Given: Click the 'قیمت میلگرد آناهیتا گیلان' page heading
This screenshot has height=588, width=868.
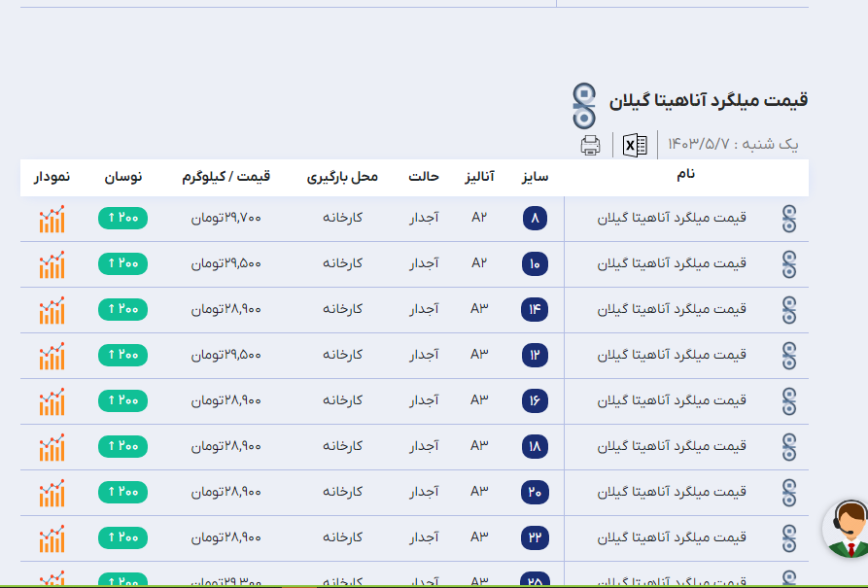Looking at the screenshot, I should (x=709, y=100).
